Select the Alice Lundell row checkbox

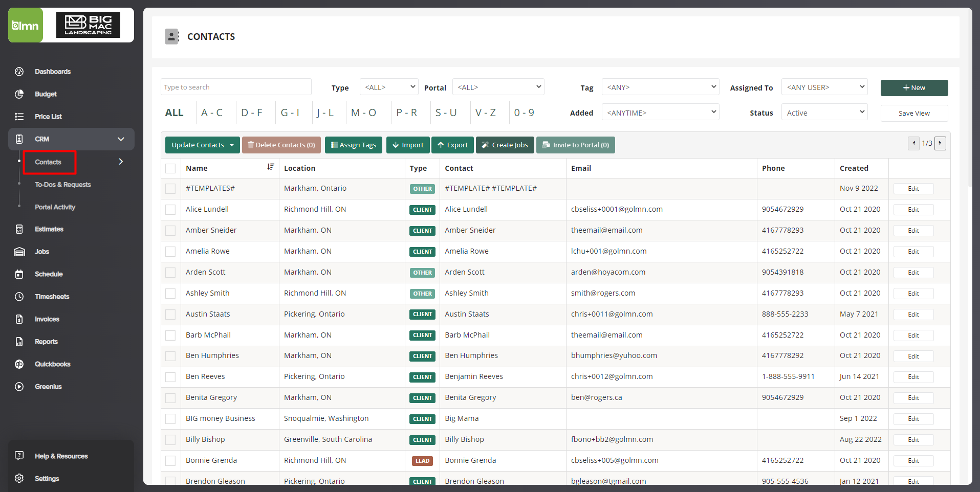point(170,210)
